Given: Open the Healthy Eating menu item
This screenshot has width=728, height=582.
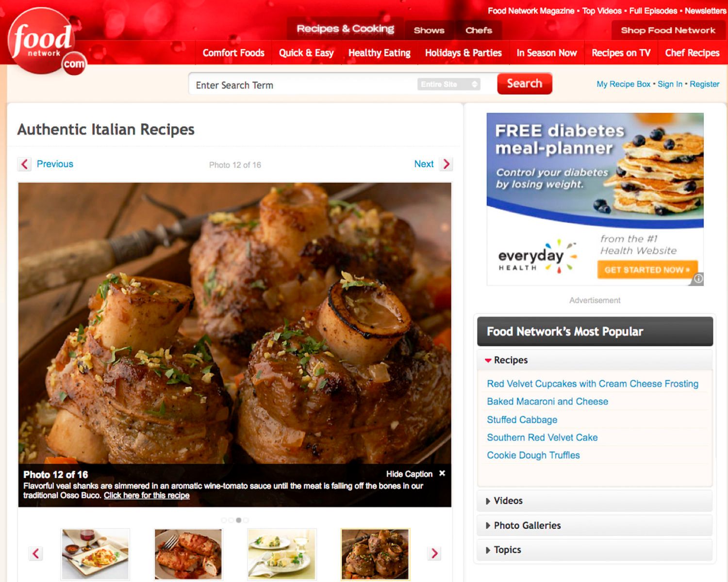Looking at the screenshot, I should pos(380,53).
